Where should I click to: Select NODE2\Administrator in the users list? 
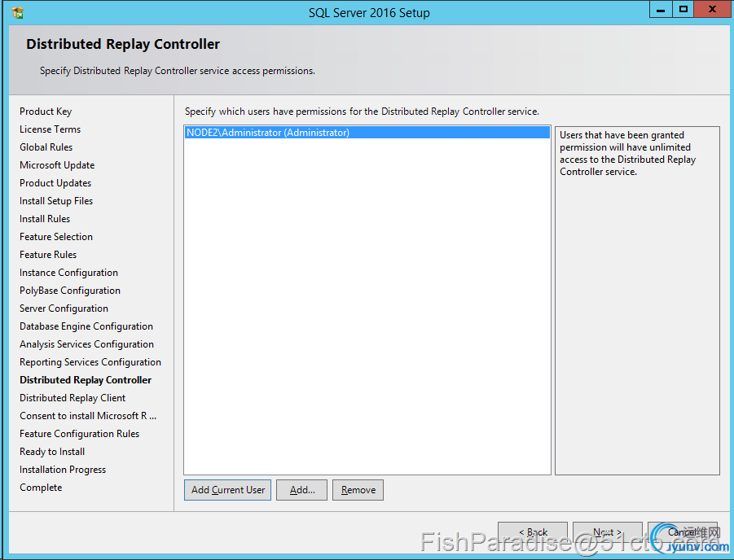point(367,133)
